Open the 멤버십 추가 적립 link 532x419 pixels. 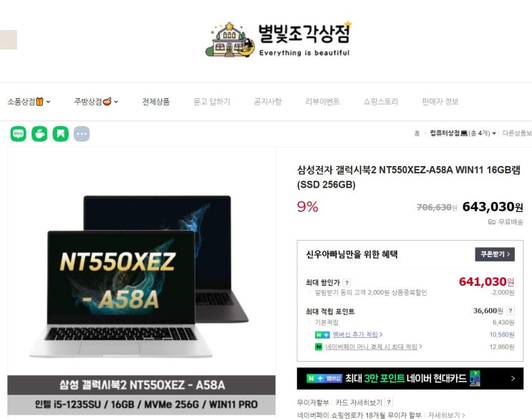point(355,334)
